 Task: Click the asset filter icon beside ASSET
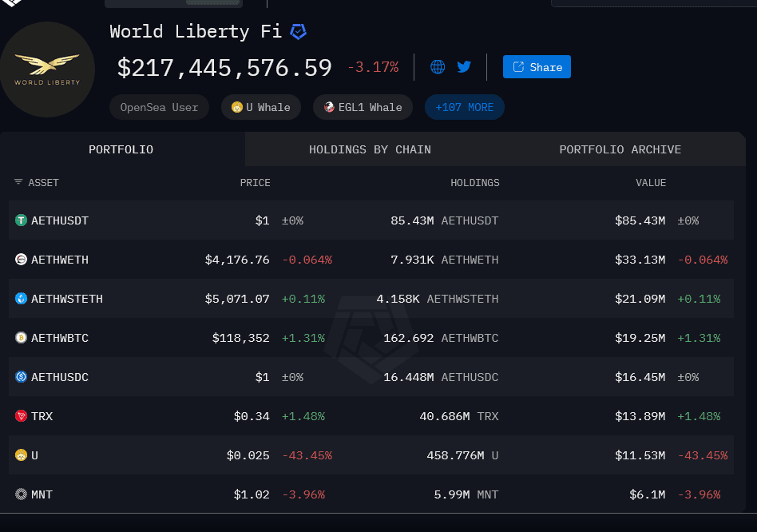click(18, 182)
